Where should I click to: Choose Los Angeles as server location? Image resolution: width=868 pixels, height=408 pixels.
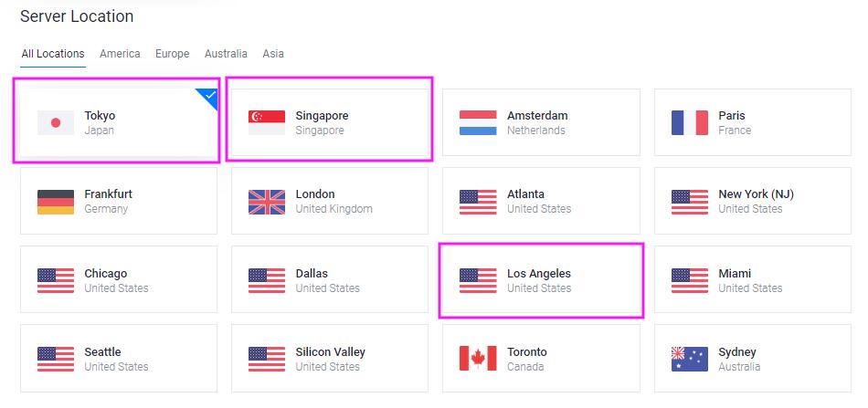541,280
